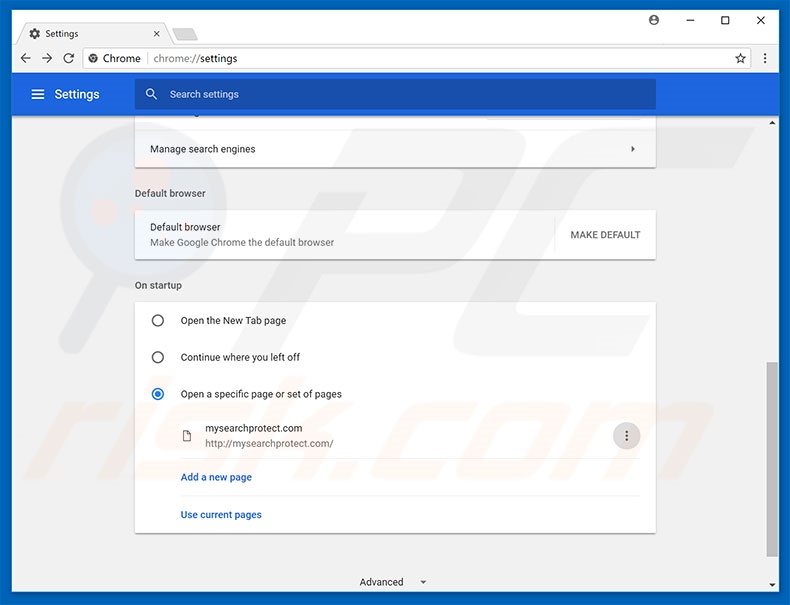Click the forward navigation arrow

[x=47, y=58]
